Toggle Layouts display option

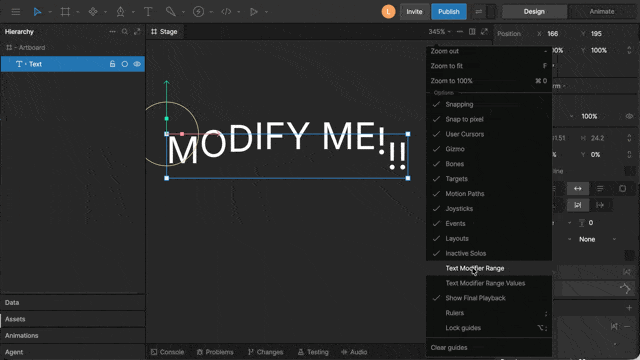(489, 238)
